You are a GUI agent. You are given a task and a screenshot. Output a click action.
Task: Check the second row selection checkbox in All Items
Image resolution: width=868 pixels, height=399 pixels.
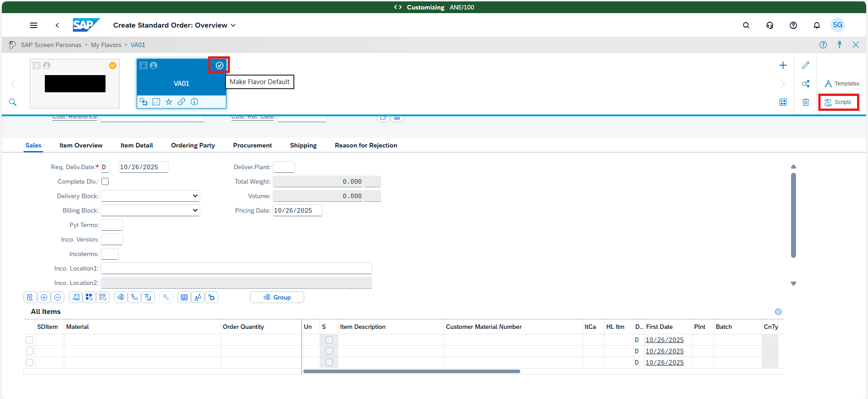coord(29,351)
